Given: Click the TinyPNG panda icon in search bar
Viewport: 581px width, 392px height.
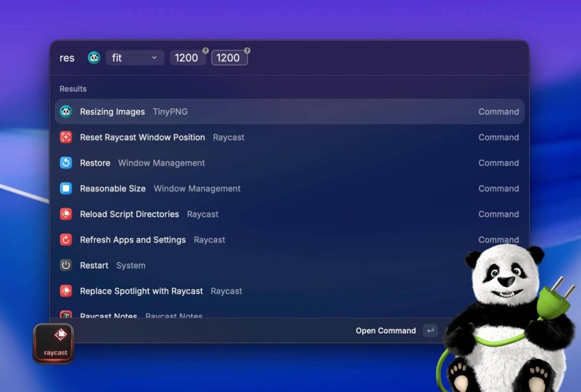Looking at the screenshot, I should tap(94, 57).
